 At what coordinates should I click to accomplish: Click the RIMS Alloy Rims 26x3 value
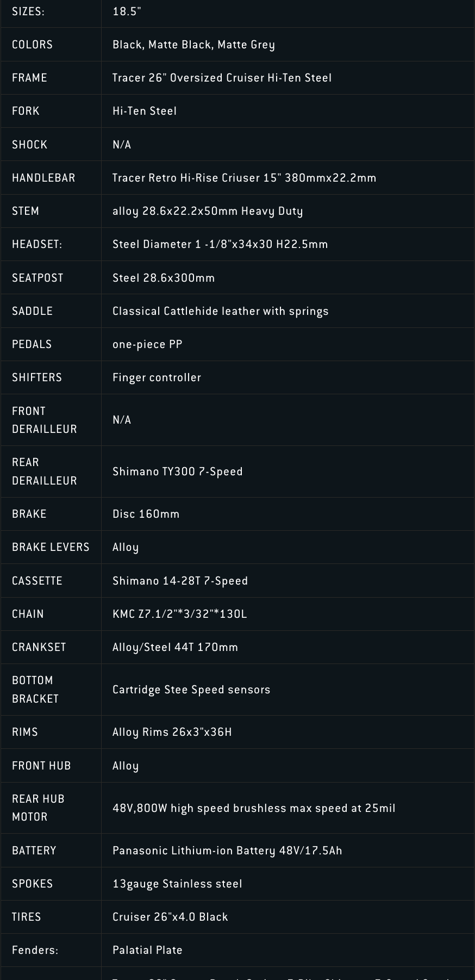tap(172, 732)
